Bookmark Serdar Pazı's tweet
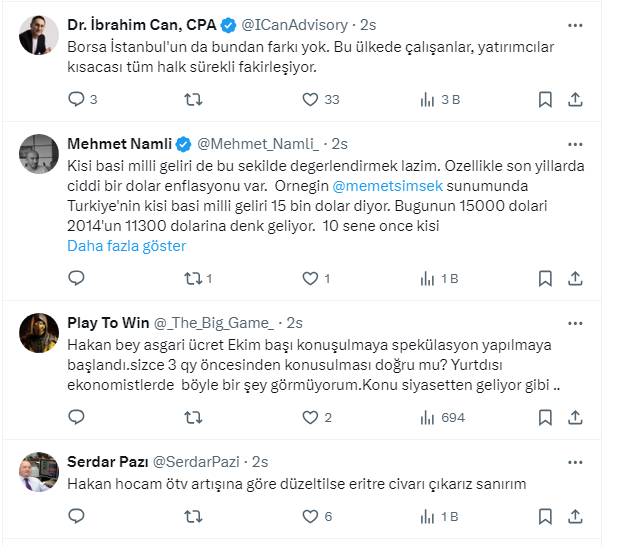621x546 pixels. pyautogui.click(x=545, y=517)
